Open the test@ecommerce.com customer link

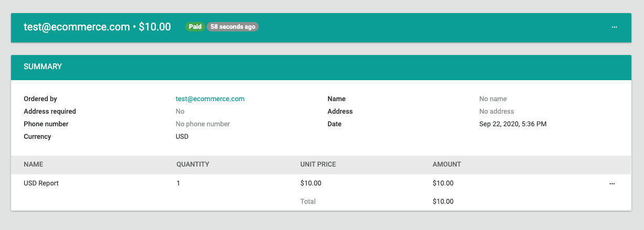[x=210, y=98]
